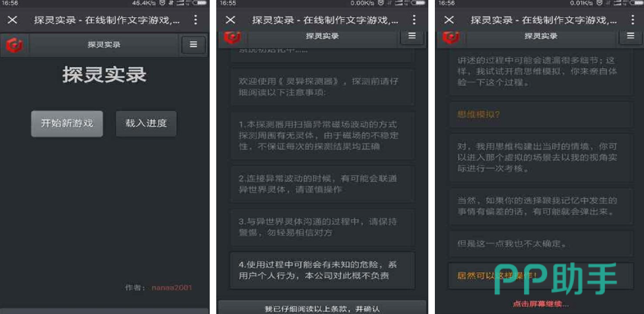The width and height of the screenshot is (644, 314).
Task: Open the three-dot overflow menu on the left screen
Action: 195,20
